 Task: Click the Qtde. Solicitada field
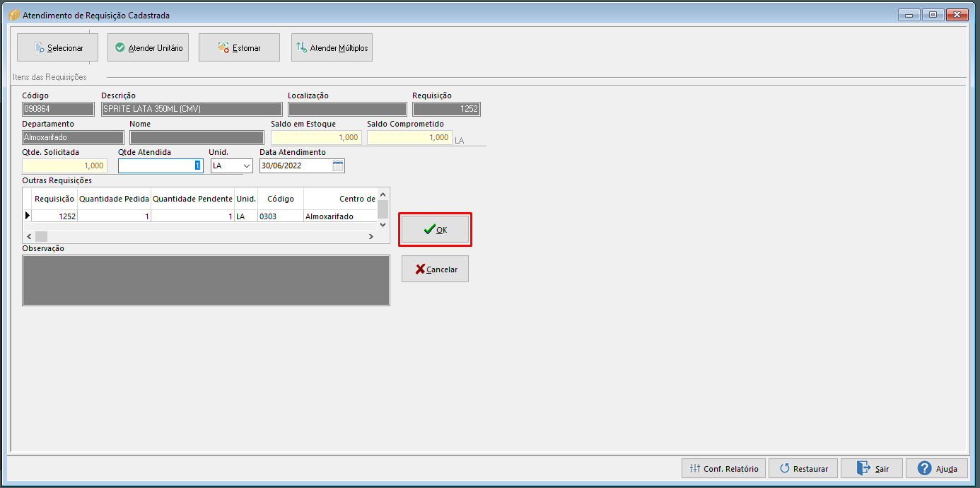coord(65,165)
